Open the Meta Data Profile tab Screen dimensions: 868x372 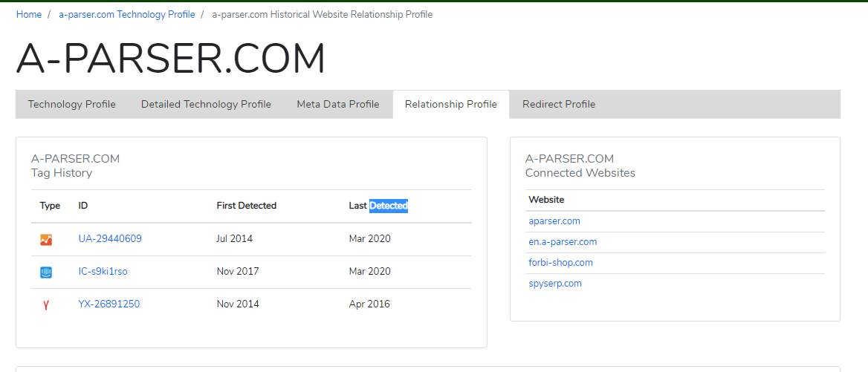pos(337,105)
